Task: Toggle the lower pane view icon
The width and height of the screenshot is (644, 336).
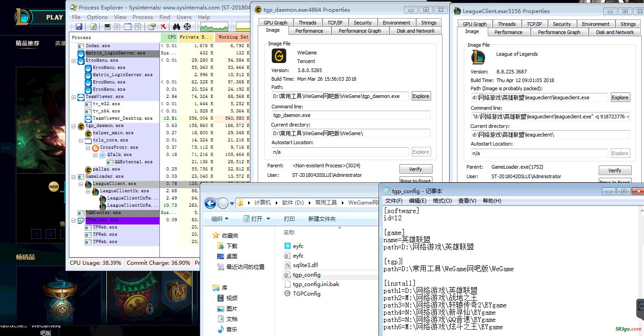Action: (128, 27)
